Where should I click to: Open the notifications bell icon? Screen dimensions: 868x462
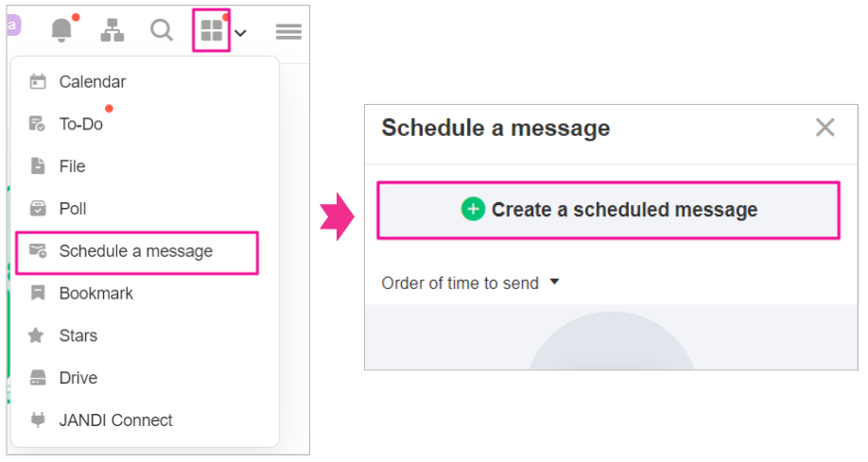pyautogui.click(x=61, y=30)
